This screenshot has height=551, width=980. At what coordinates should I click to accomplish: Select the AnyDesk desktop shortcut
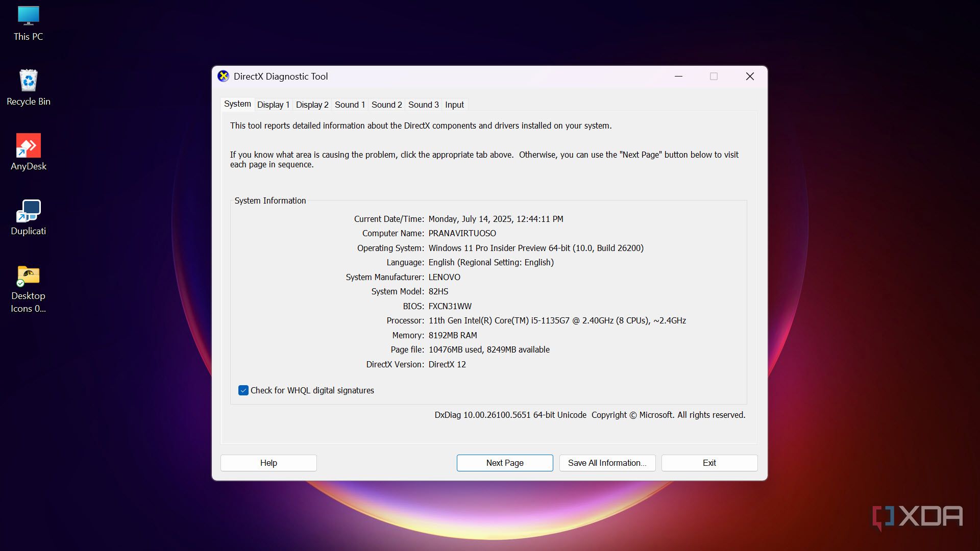pos(28,153)
